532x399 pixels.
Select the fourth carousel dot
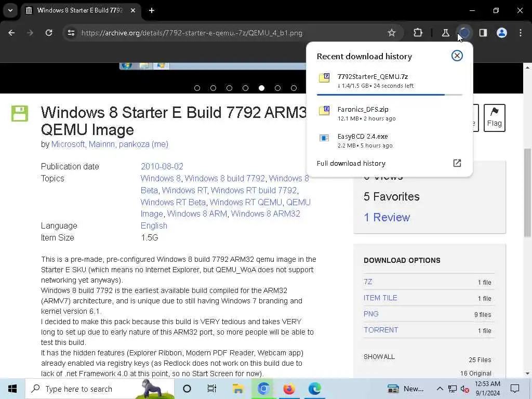click(245, 88)
